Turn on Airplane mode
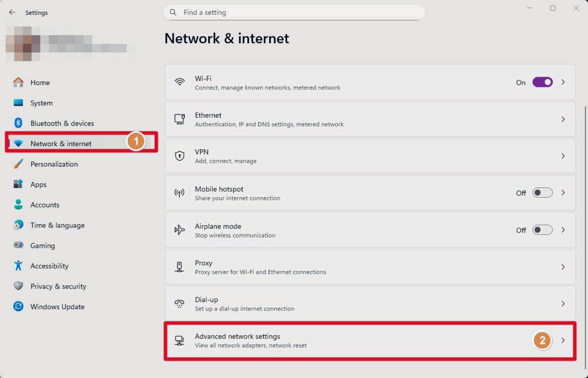588x378 pixels. (542, 230)
